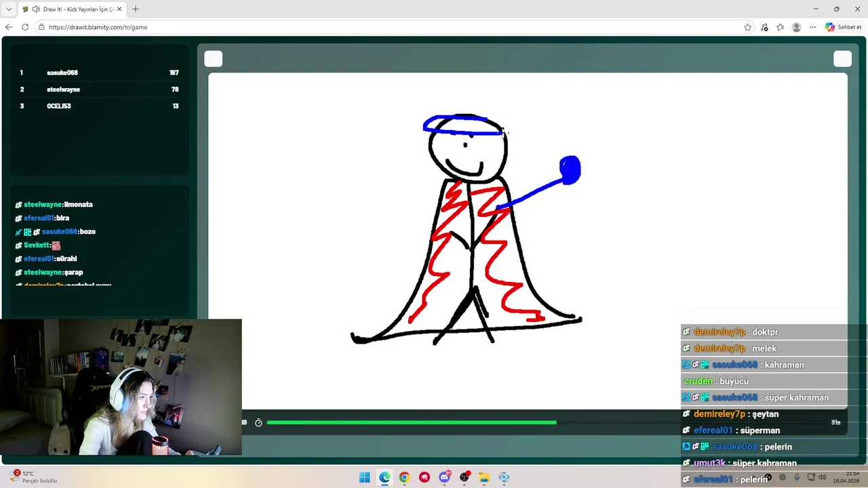Viewport: 868px width, 488px height.
Task: Reload the current page
Action: [25, 27]
